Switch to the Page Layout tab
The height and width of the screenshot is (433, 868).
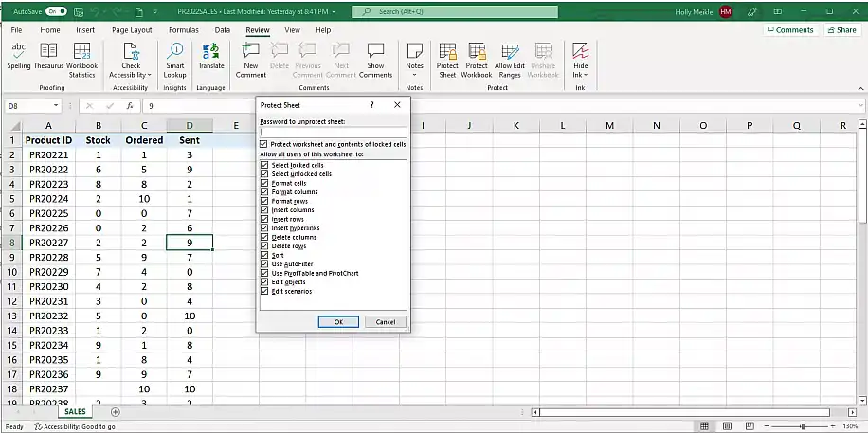[132, 30]
